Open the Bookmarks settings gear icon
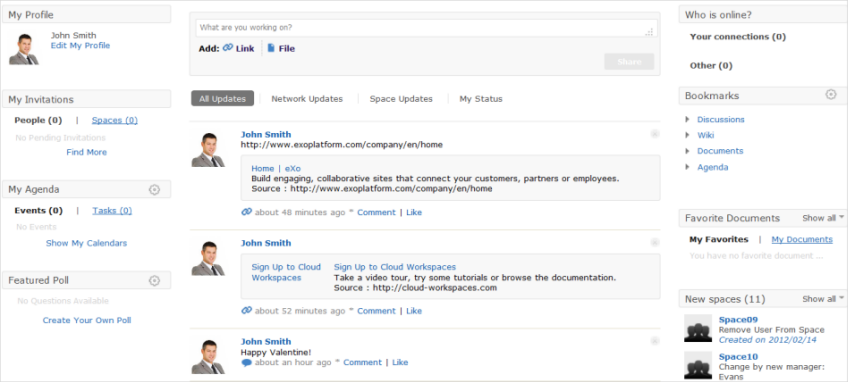The image size is (848, 382). (x=830, y=95)
